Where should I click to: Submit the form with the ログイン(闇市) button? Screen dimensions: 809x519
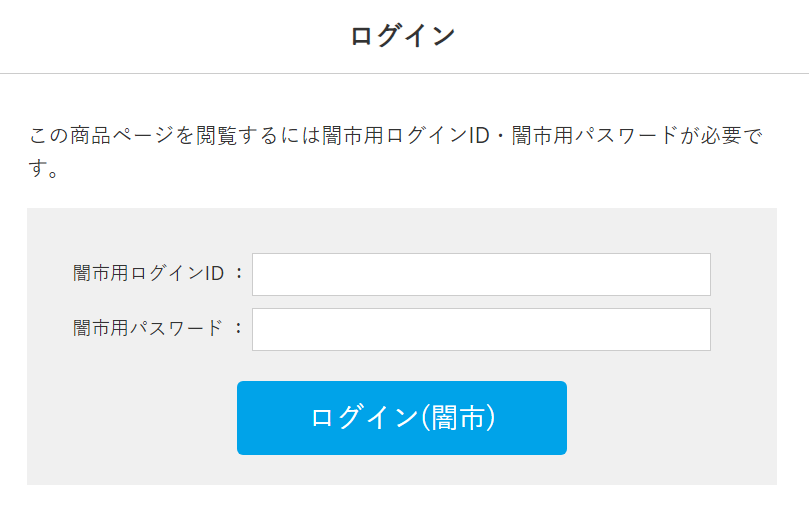click(402, 418)
